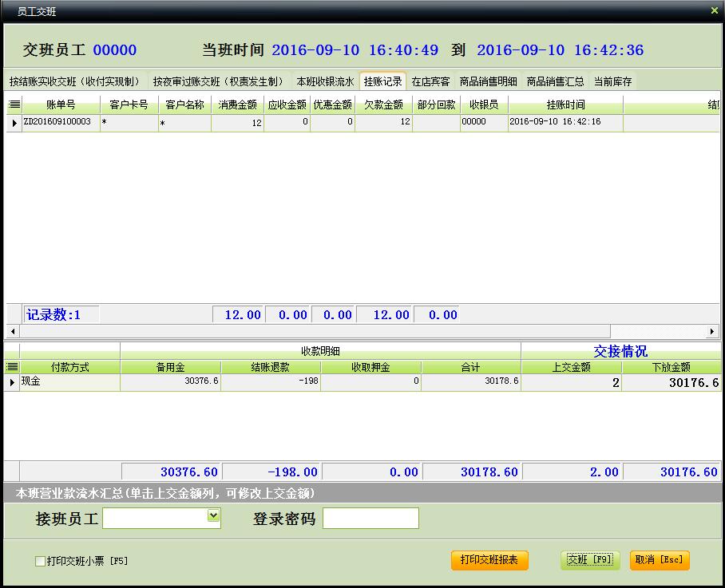This screenshot has width=725, height=588.
Task: Sort by 挂账时间 column header
Action: click(x=566, y=105)
